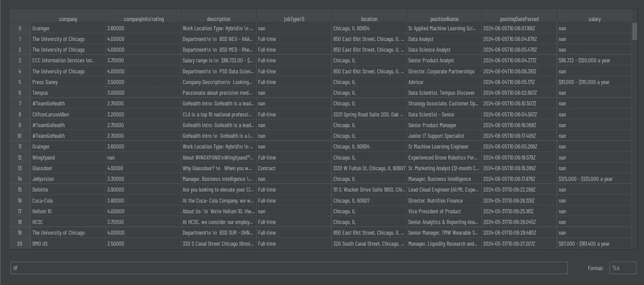Click cell 'CCC Information Services Inc.'
The image size is (644, 285).
coord(68,60)
